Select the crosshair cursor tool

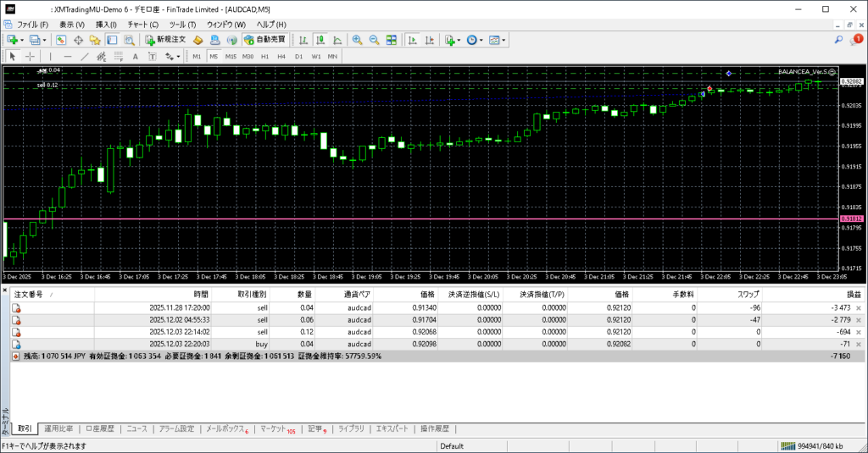click(x=30, y=57)
